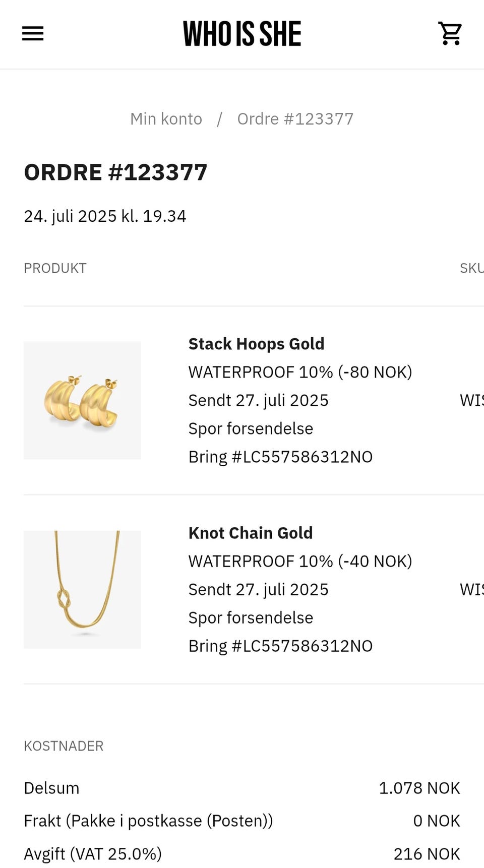Click the Stack Hoops Gold product title
The width and height of the screenshot is (484, 868).
coord(256,344)
